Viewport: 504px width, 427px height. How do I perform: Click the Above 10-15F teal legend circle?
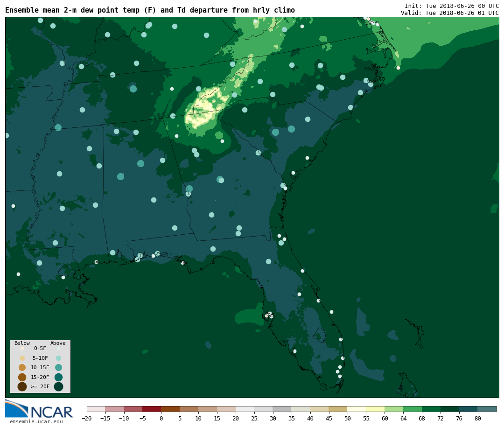coord(58,368)
